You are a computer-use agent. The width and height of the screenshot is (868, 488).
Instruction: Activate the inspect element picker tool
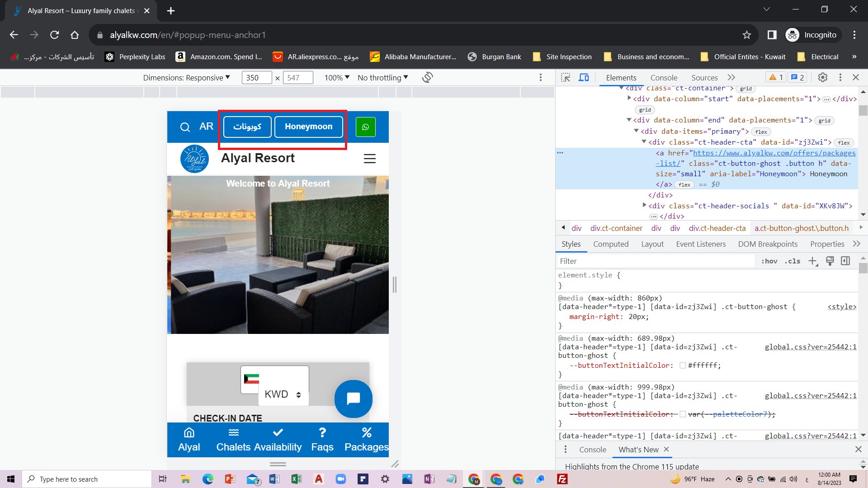point(566,77)
